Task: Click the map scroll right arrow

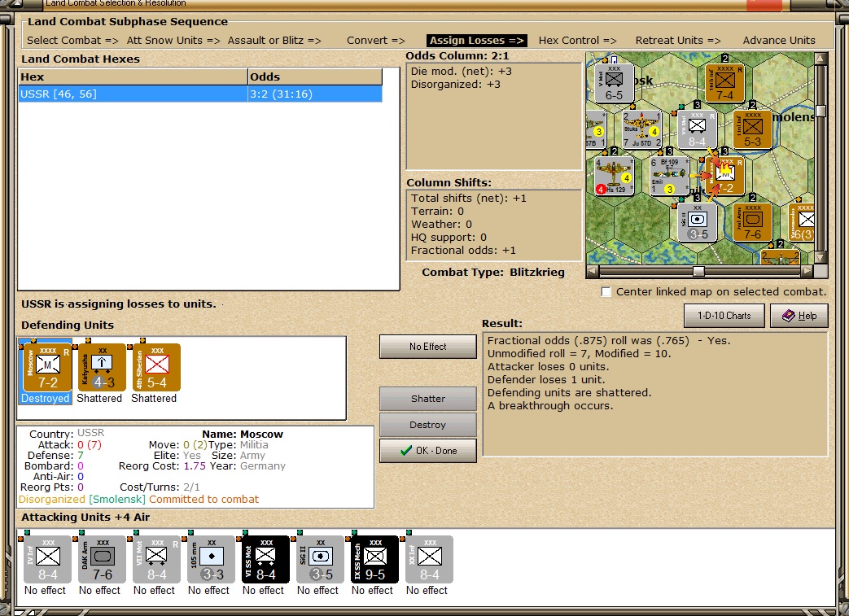Action: click(x=807, y=271)
